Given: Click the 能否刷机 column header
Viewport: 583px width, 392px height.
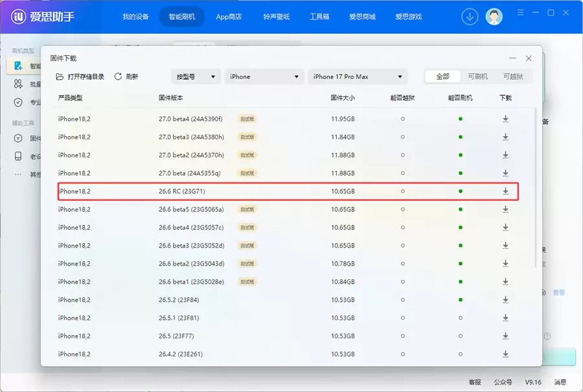Looking at the screenshot, I should (x=461, y=98).
